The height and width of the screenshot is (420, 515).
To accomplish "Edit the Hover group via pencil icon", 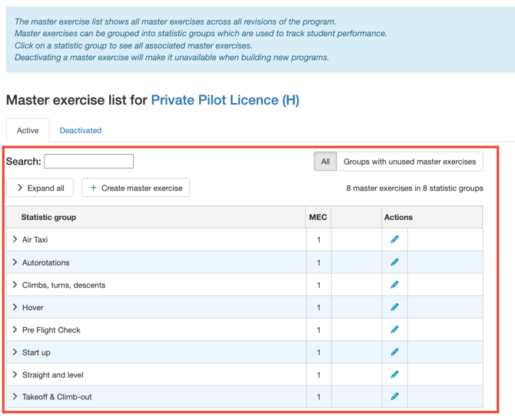I will (x=394, y=307).
